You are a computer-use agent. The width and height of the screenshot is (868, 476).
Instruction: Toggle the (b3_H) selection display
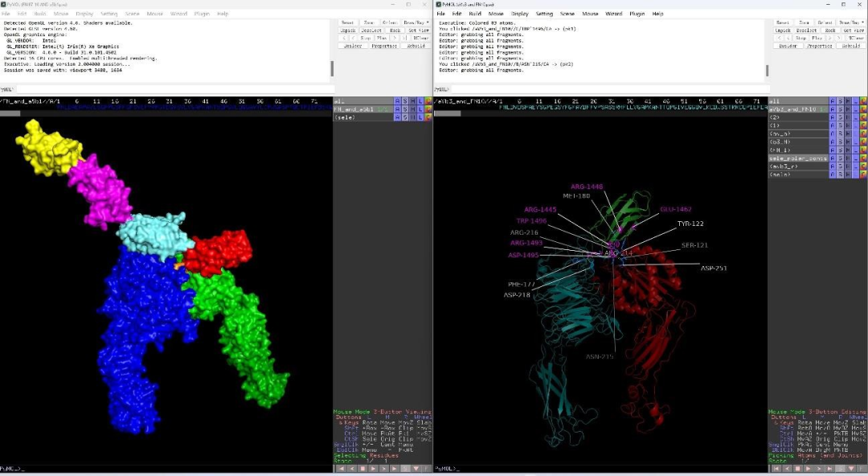click(x=798, y=142)
